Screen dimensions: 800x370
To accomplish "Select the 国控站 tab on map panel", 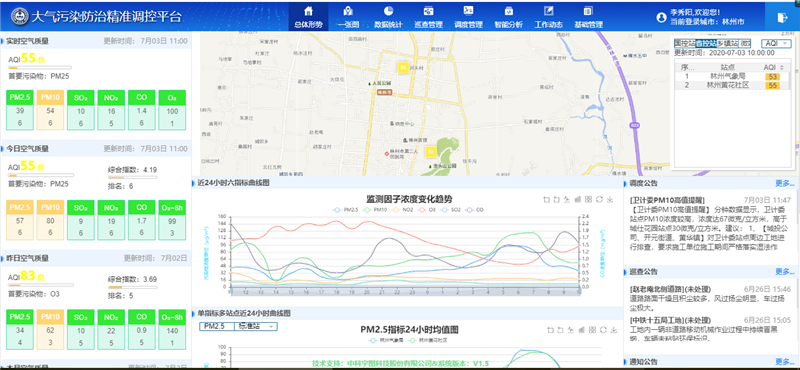I will coord(684,43).
